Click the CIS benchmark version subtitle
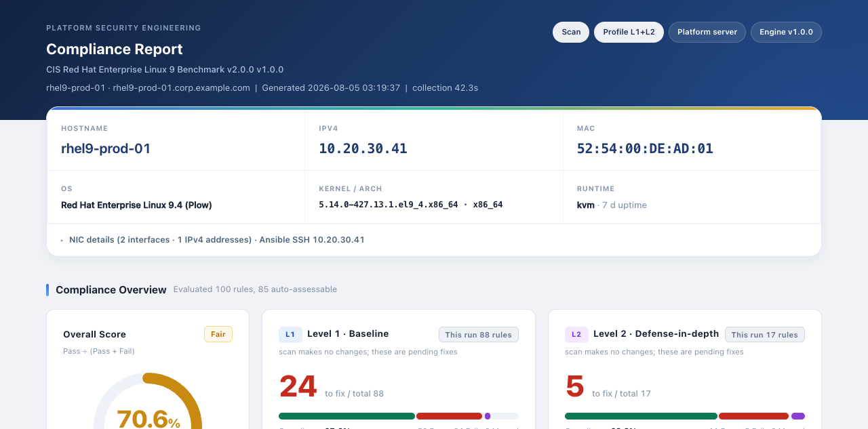Viewport: 868px width, 429px height. tap(165, 70)
